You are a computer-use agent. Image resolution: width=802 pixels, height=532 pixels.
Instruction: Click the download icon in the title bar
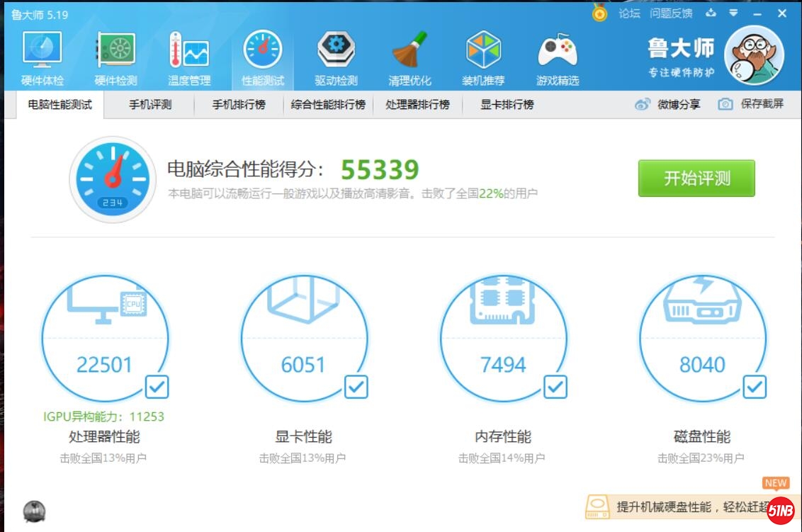pos(711,13)
